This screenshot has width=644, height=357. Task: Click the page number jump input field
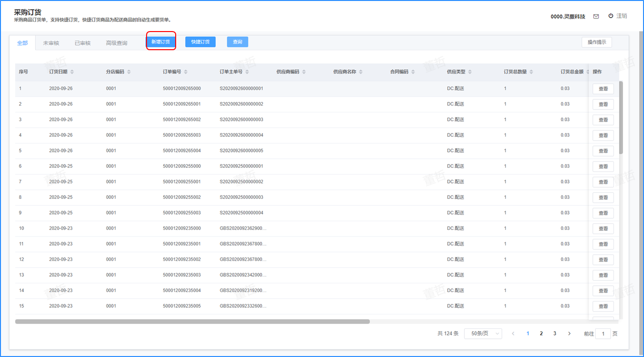(x=603, y=334)
